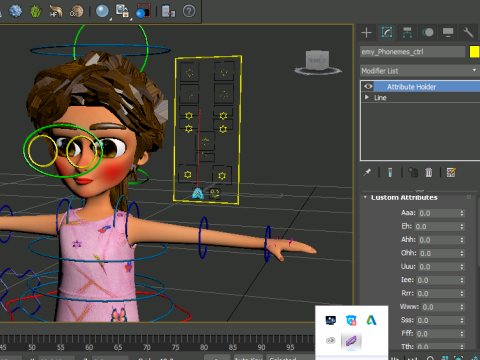Click the rendered frame region icon
Screen dimensions: 480x360
coord(143,11)
